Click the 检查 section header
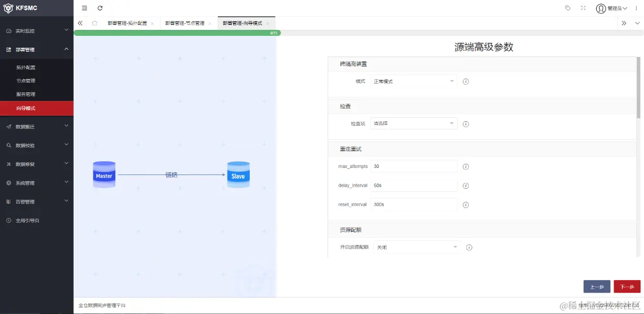644x314 pixels. pyautogui.click(x=482, y=107)
